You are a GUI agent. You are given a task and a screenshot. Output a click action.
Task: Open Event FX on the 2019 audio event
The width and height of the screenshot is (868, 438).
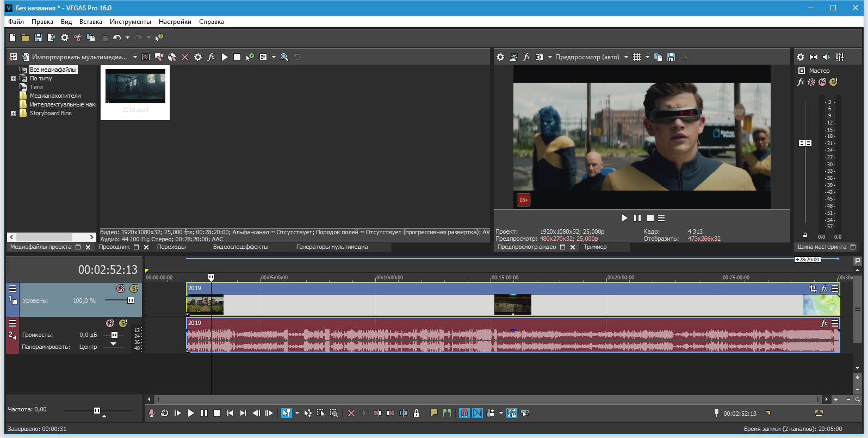tap(824, 323)
